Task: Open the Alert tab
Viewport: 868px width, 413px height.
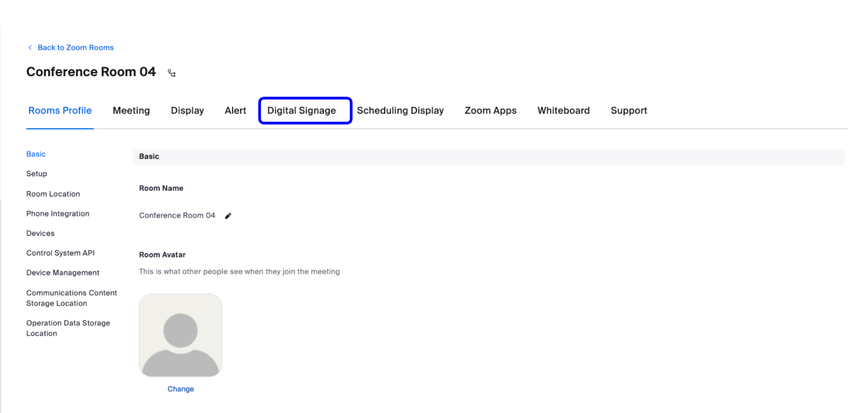Action: 235,110
